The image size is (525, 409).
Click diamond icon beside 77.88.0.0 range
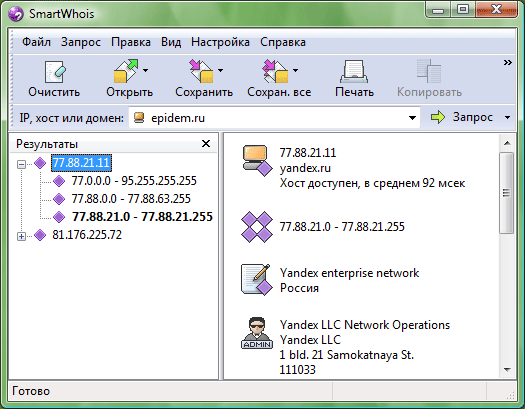coord(59,199)
